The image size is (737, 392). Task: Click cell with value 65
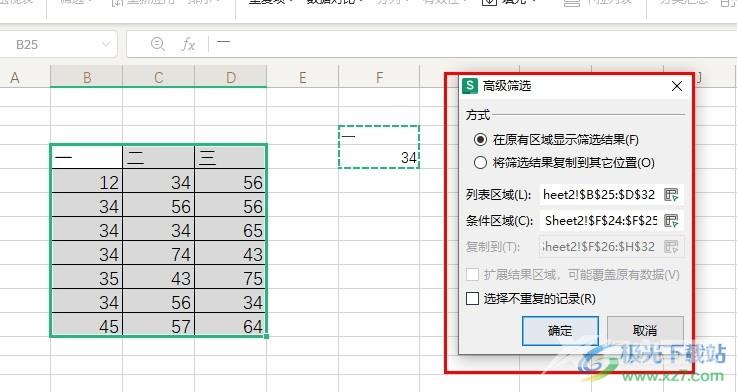pyautogui.click(x=230, y=229)
